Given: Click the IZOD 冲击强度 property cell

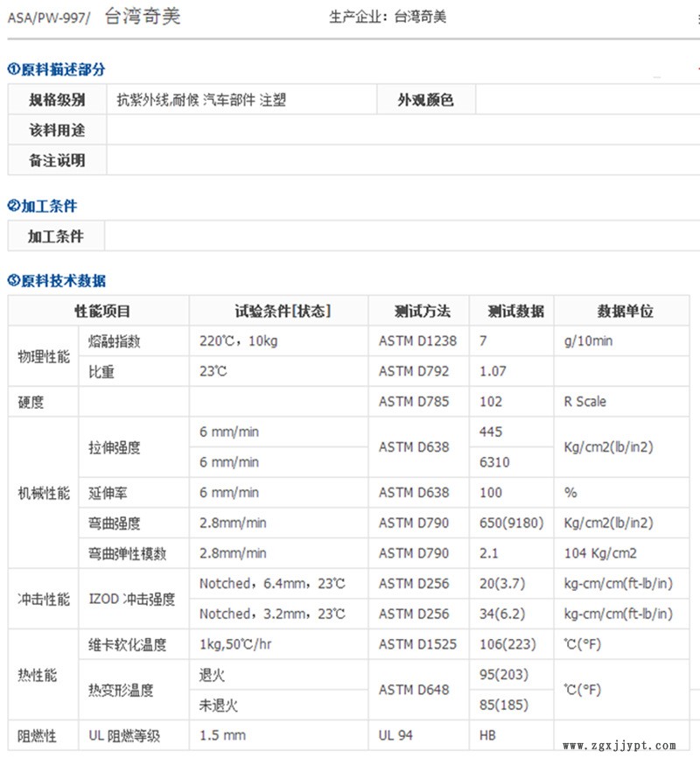Looking at the screenshot, I should (132, 599).
